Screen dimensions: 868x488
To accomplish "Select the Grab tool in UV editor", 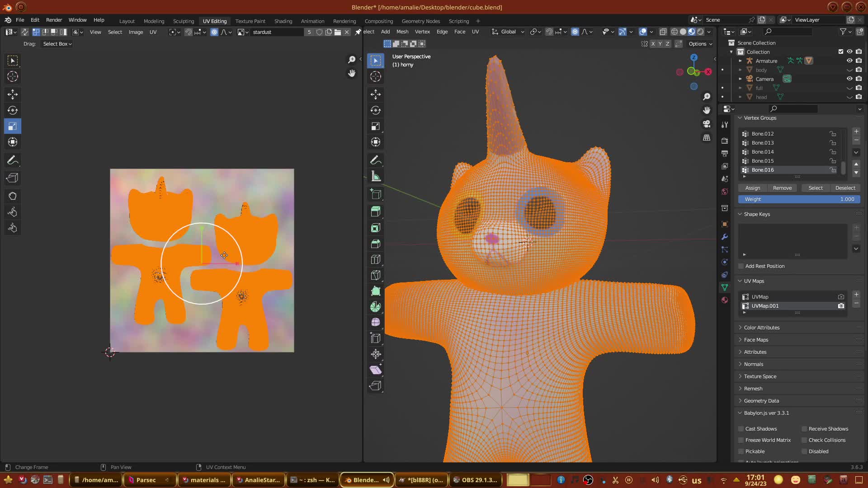I will [13, 196].
